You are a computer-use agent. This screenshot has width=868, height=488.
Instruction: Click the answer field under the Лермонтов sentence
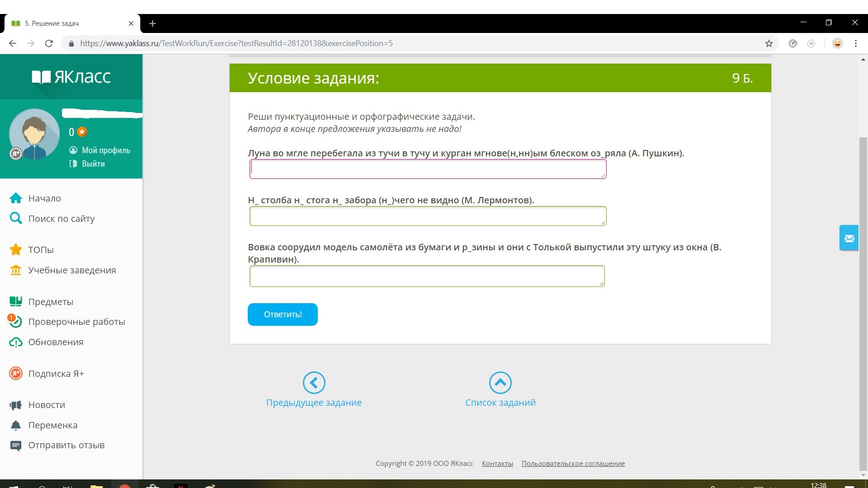pos(427,216)
